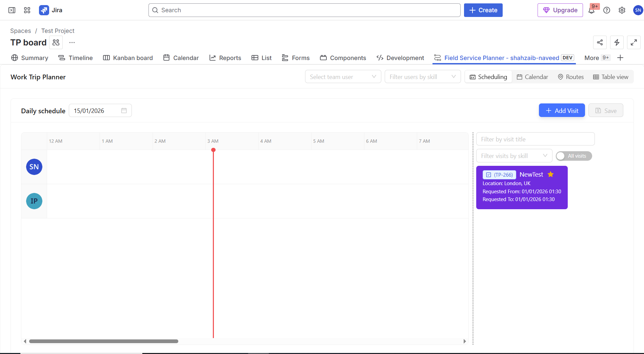Image resolution: width=644 pixels, height=354 pixels.
Task: Open automation lightning bolt icon
Action: click(x=617, y=42)
